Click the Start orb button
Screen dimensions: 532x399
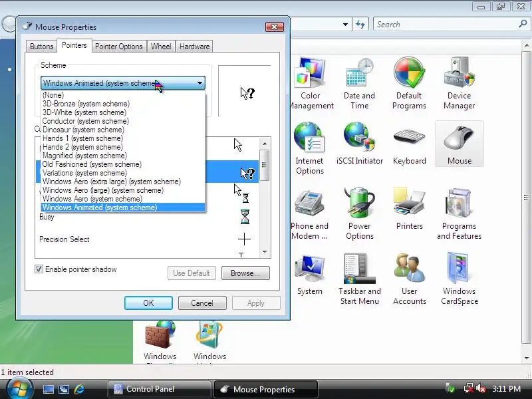pos(20,389)
